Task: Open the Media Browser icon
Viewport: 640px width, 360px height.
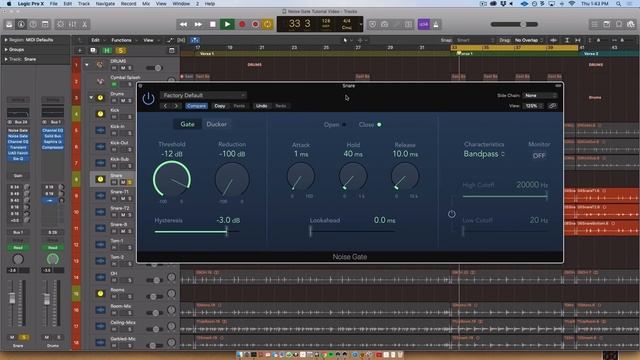Action: point(631,24)
